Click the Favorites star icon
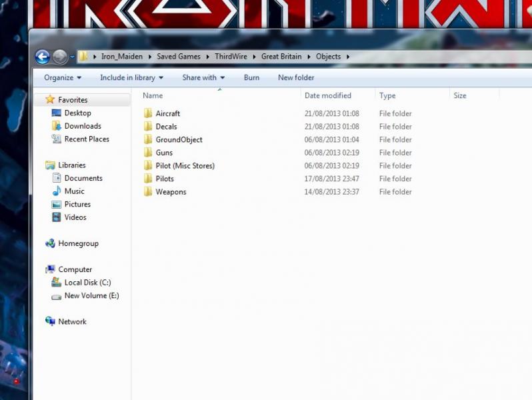 (x=50, y=99)
